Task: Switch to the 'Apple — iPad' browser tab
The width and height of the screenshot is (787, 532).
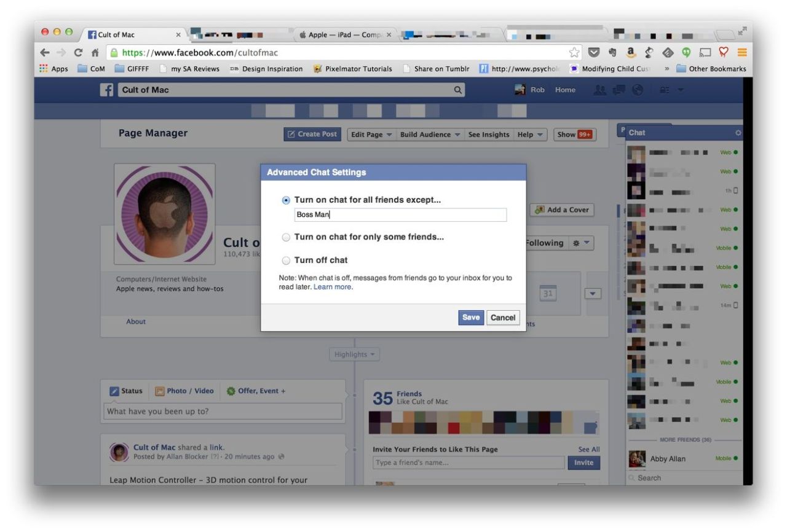Action: pyautogui.click(x=344, y=35)
